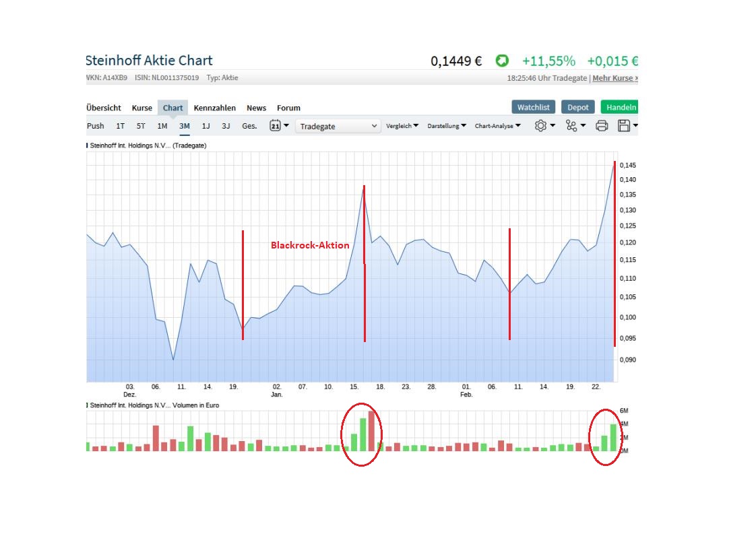This screenshot has width=756, height=534.
Task: Enable the Push quote mode
Action: (95, 126)
